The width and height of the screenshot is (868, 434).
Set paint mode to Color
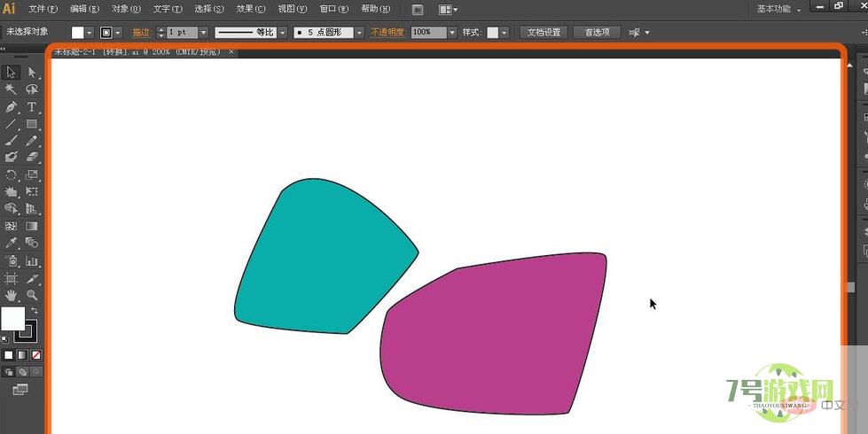pyautogui.click(x=8, y=355)
